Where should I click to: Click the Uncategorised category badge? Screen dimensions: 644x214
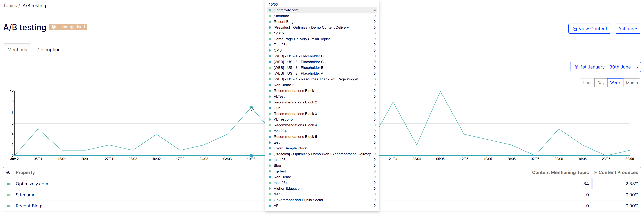click(68, 27)
